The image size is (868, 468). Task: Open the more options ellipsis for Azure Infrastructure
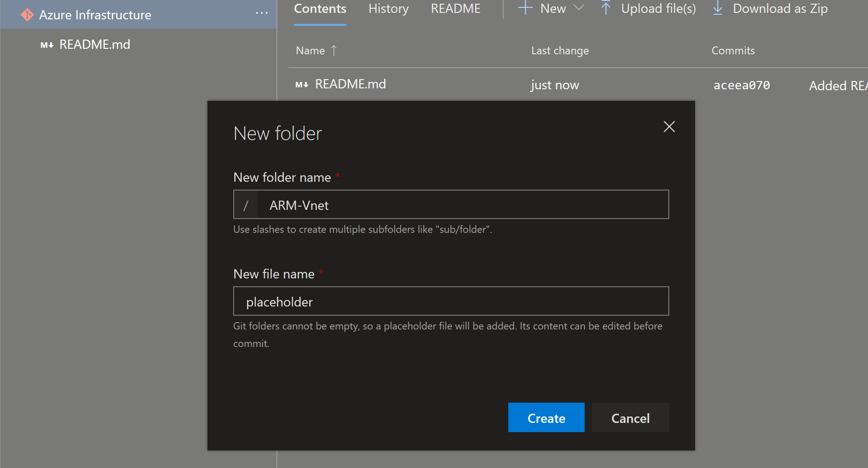coord(262,13)
